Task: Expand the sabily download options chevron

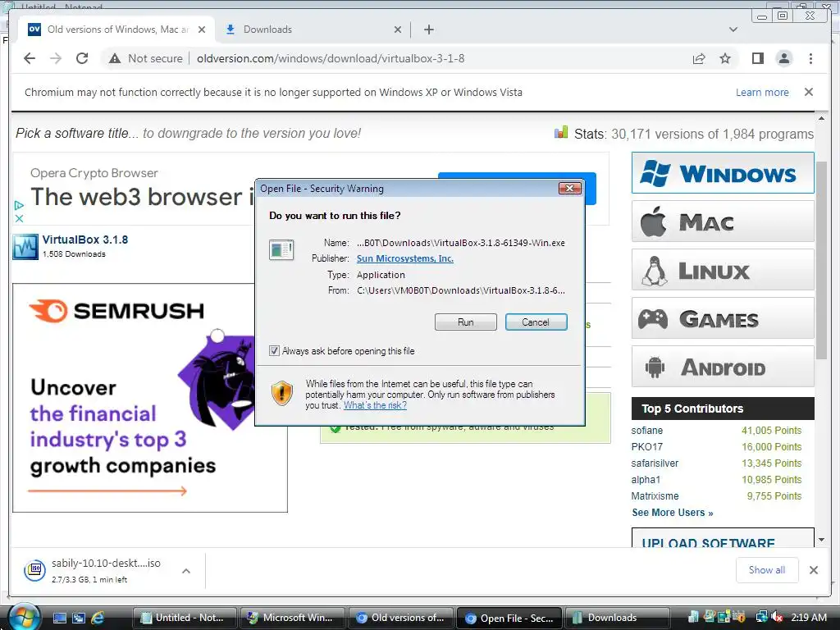Action: tap(186, 571)
